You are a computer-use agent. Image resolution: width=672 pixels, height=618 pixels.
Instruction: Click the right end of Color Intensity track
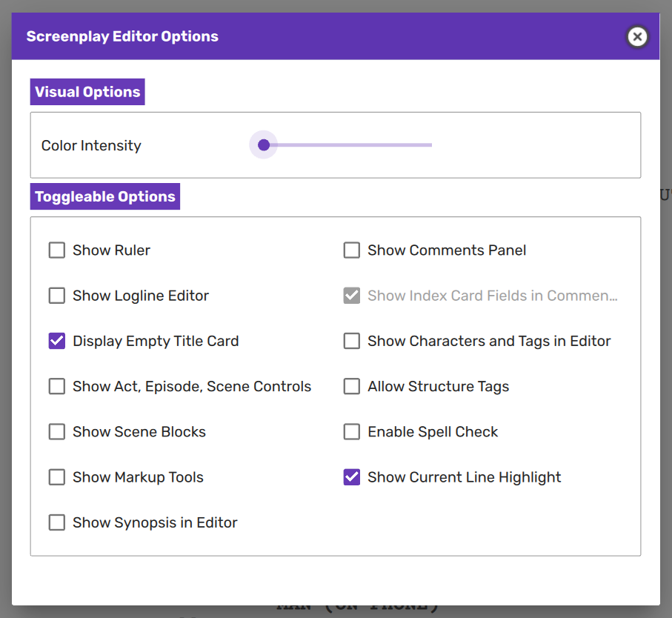(x=430, y=145)
